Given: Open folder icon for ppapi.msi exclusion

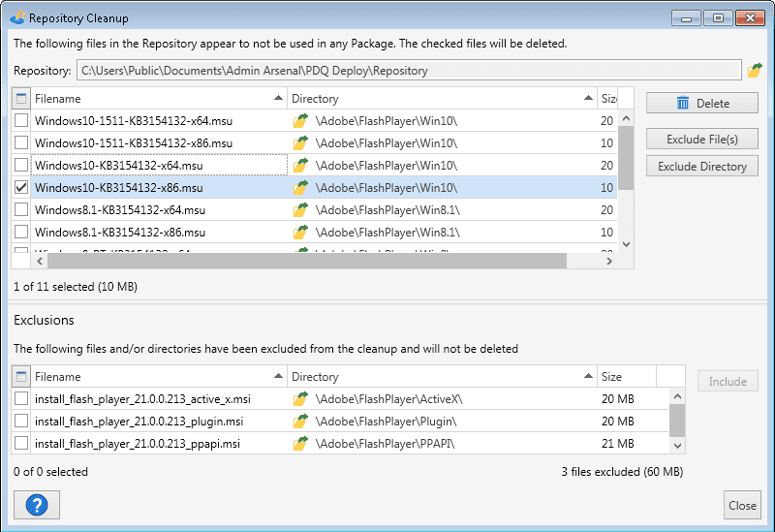Looking at the screenshot, I should click(x=300, y=444).
